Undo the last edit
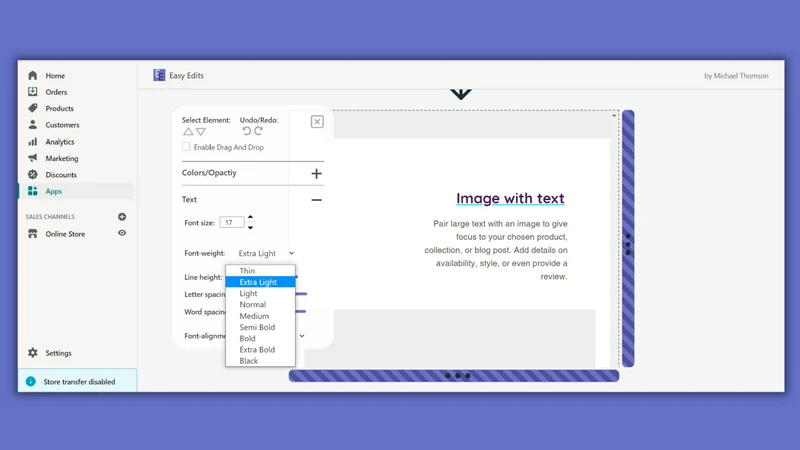The width and height of the screenshot is (800, 450). [x=246, y=131]
